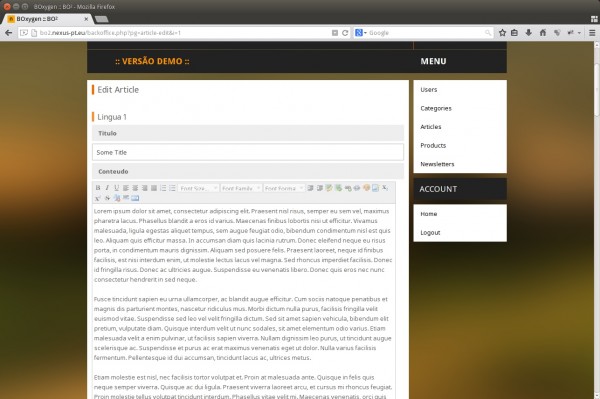Click the Conteudo label

coord(113,171)
